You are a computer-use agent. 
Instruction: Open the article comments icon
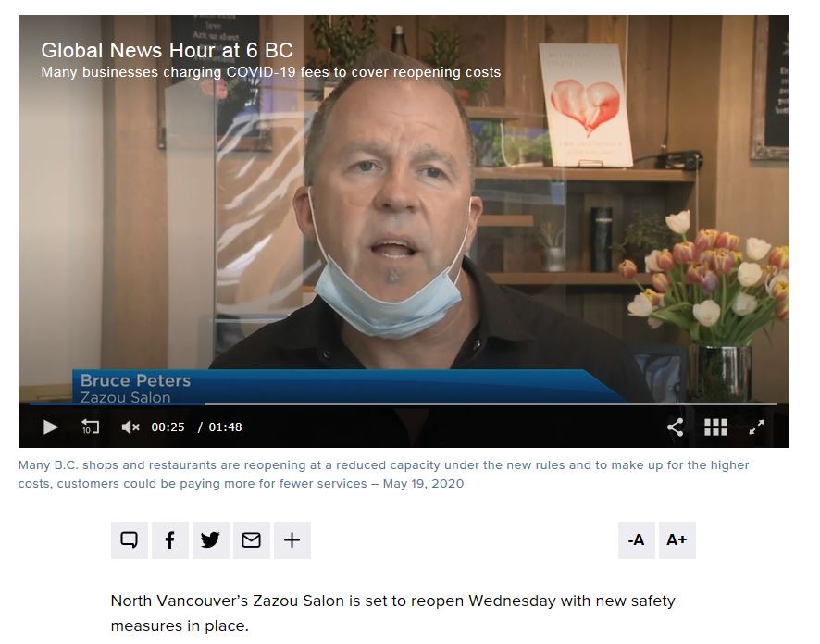pyautogui.click(x=130, y=539)
